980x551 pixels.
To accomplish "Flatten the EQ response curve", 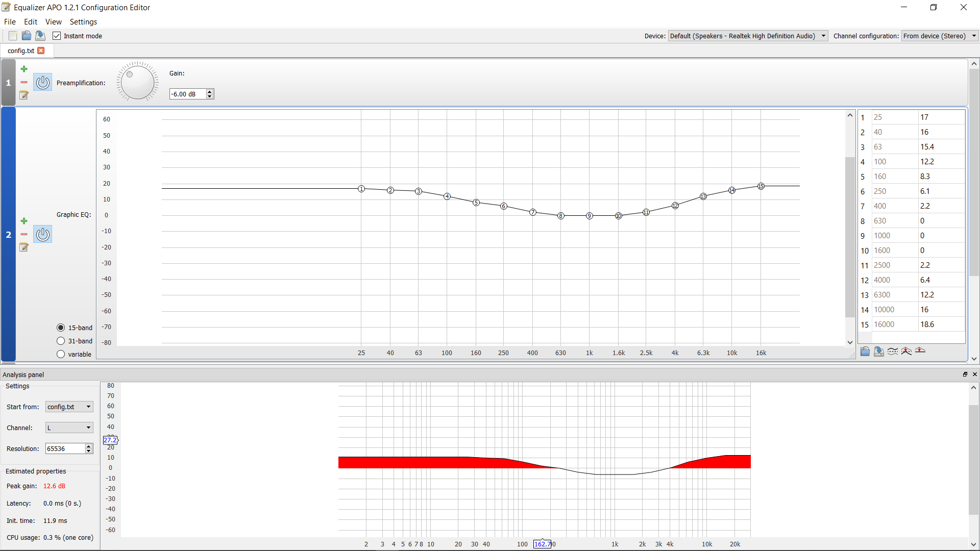I will [921, 351].
